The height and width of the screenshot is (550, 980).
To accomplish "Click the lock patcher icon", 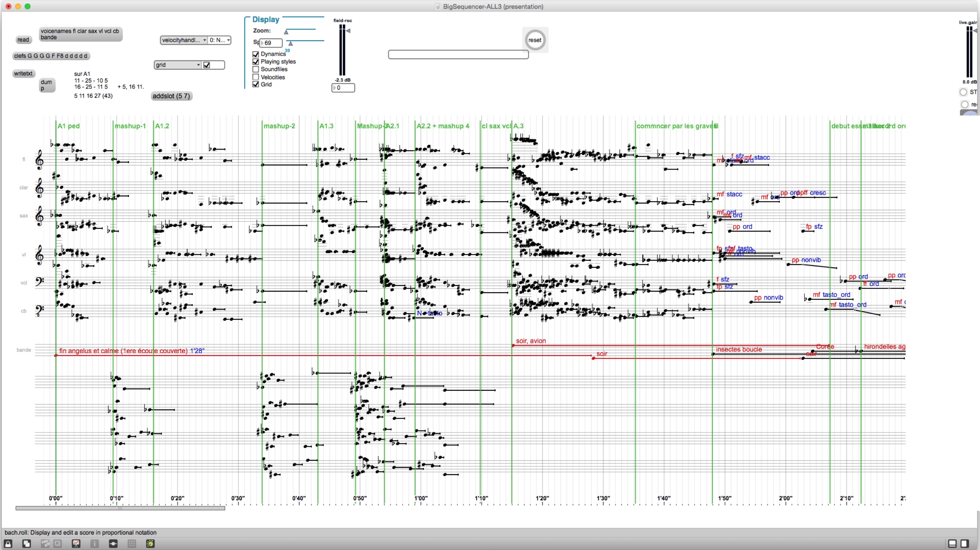I will 8,544.
